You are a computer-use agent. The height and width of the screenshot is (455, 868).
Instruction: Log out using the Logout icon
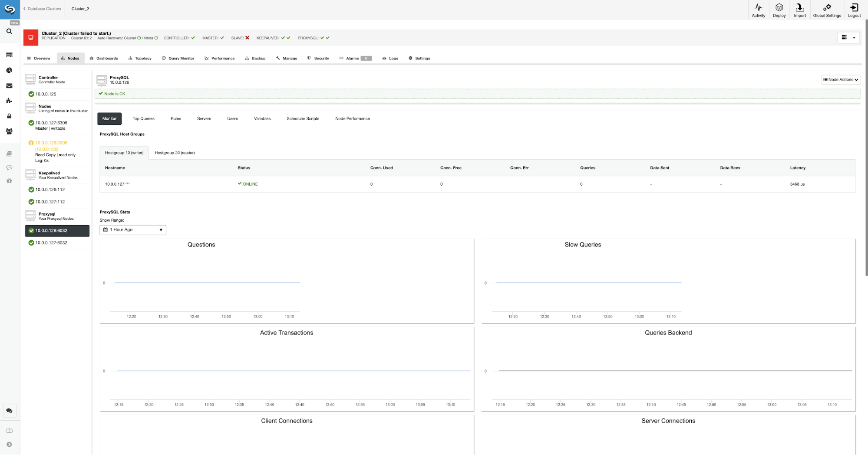click(854, 10)
